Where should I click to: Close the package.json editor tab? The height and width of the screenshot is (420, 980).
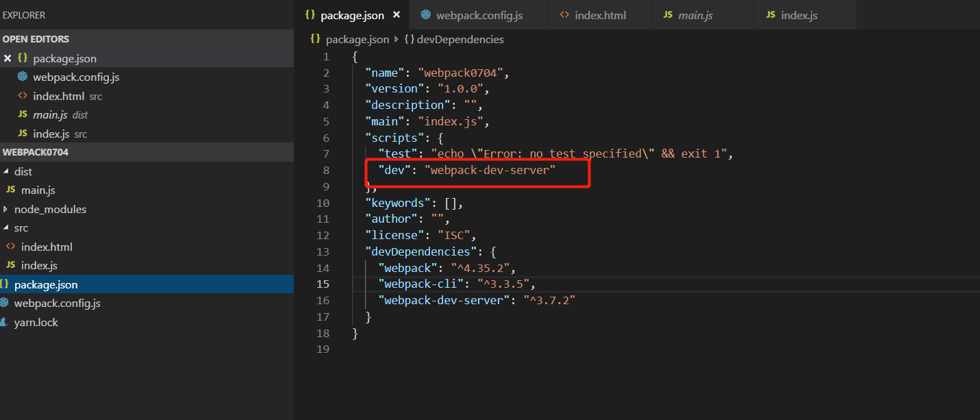(397, 15)
